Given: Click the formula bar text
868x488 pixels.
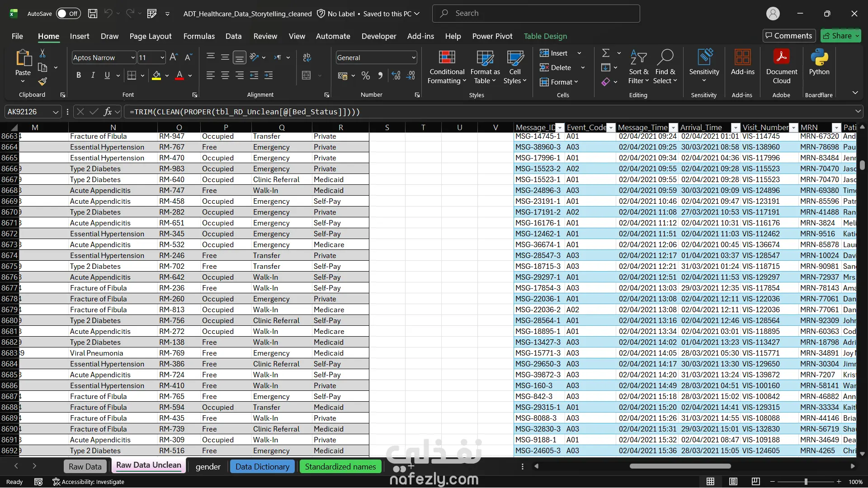Looking at the screenshot, I should pos(245,112).
